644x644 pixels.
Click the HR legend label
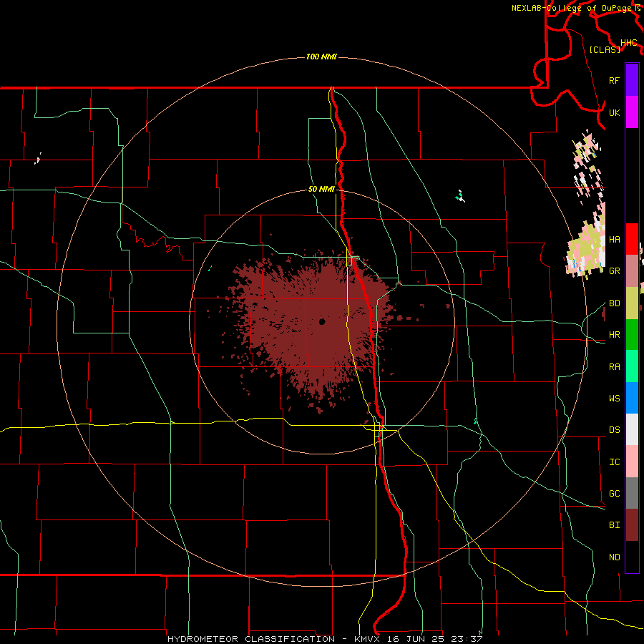tap(614, 335)
